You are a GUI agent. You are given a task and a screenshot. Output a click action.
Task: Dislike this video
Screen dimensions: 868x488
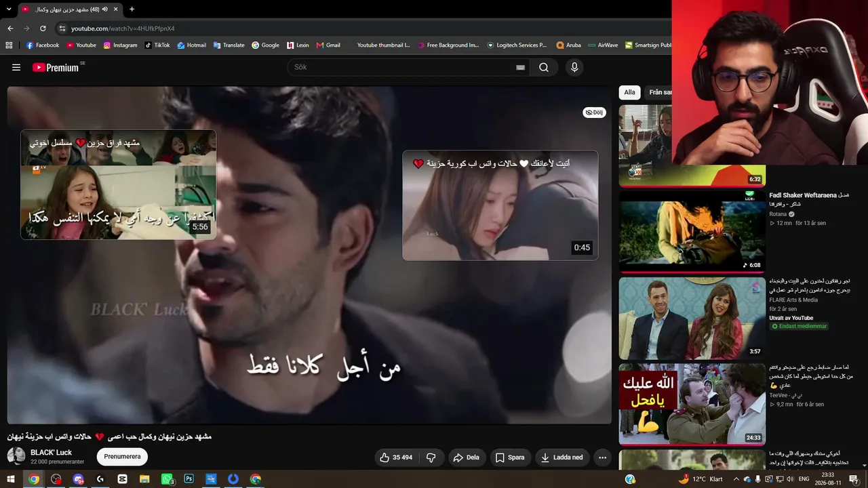coord(431,457)
